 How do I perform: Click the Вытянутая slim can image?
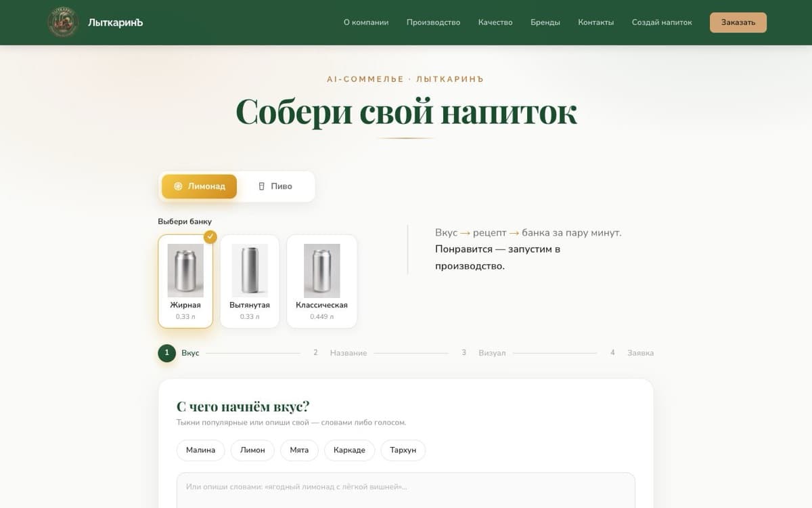coord(250,270)
